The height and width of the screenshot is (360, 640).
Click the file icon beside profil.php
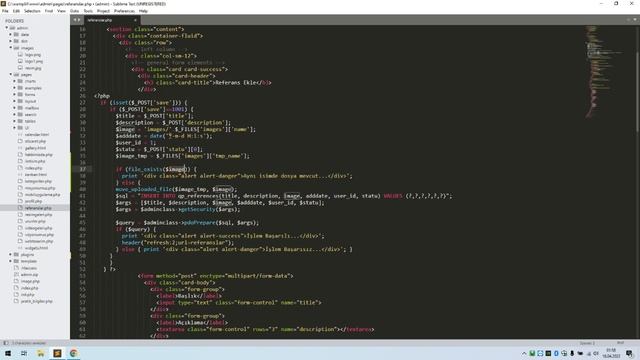(x=20, y=201)
